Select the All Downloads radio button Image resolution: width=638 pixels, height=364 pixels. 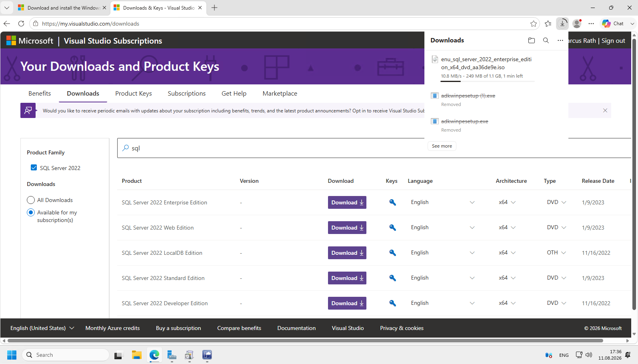pos(31,200)
